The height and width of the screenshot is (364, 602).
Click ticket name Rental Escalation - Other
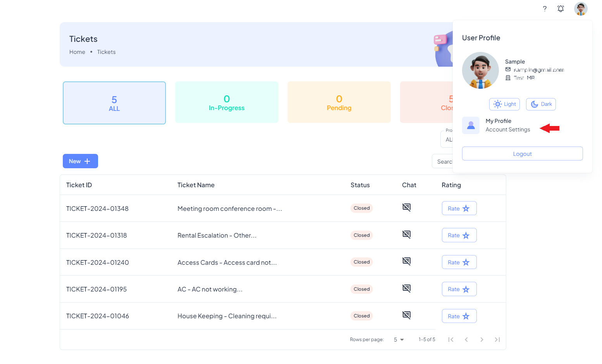[x=217, y=235]
